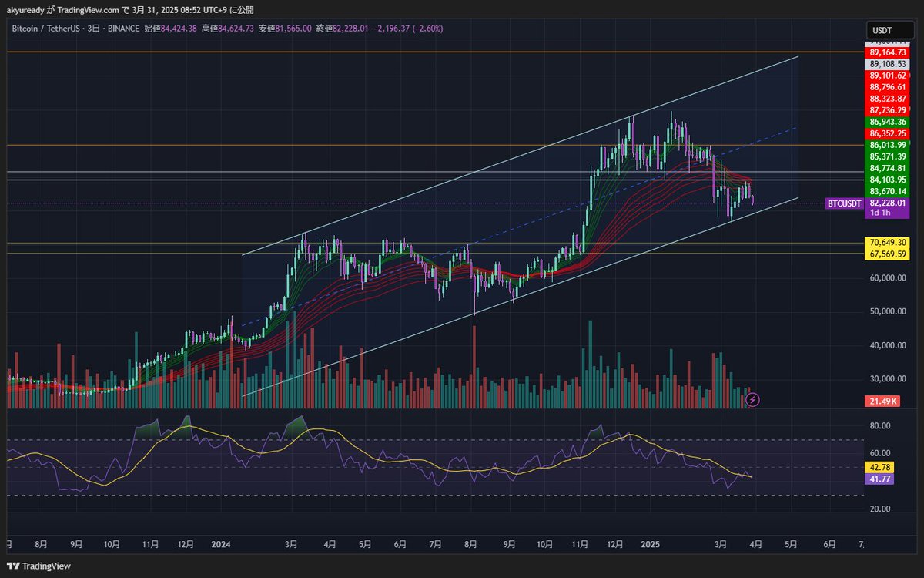Click the 1d 1h countdown label
This screenshot has width=924, height=578.
(879, 213)
